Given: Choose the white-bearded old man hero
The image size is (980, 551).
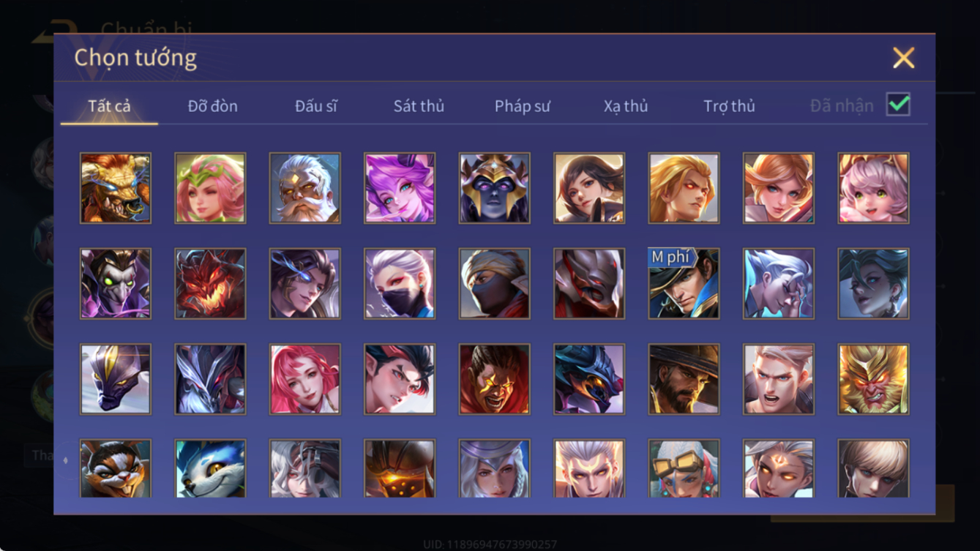Looking at the screenshot, I should pos(304,188).
